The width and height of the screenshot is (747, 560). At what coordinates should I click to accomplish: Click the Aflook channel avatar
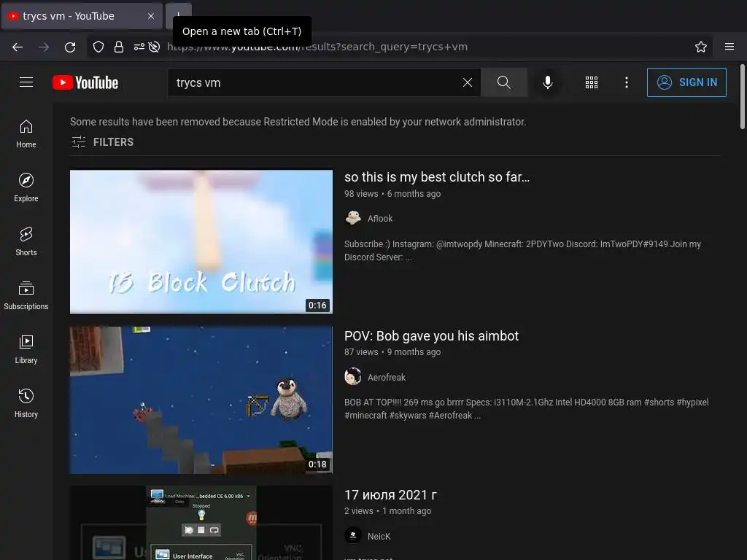pyautogui.click(x=353, y=218)
